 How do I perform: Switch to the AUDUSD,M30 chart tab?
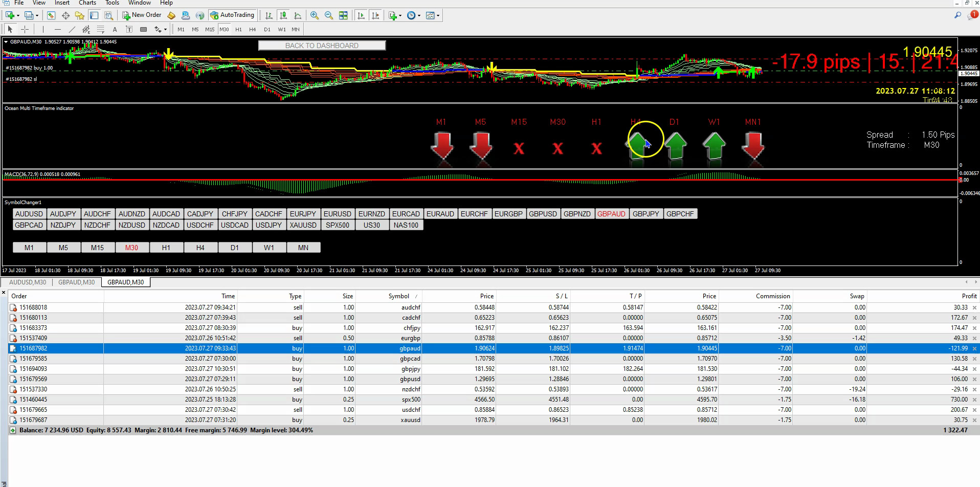click(28, 282)
